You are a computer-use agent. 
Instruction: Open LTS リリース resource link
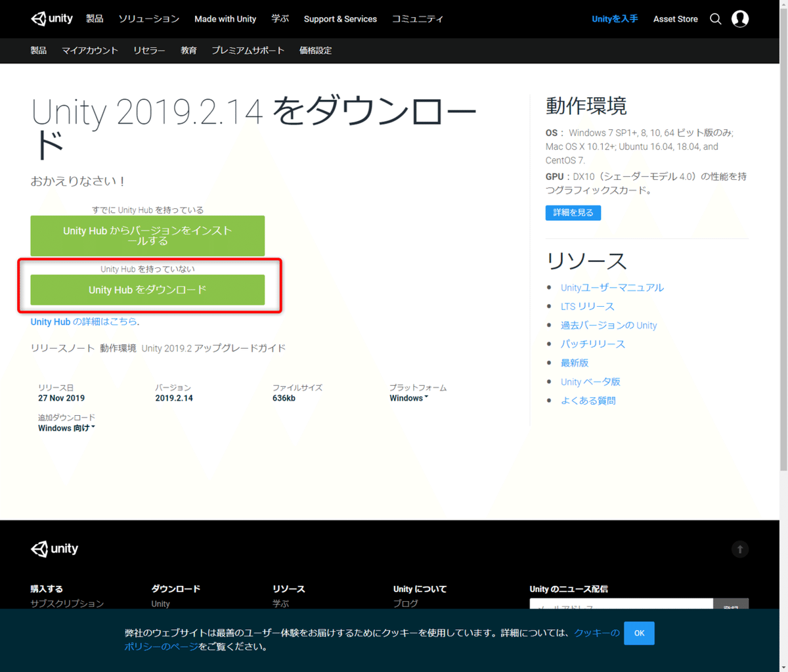588,307
